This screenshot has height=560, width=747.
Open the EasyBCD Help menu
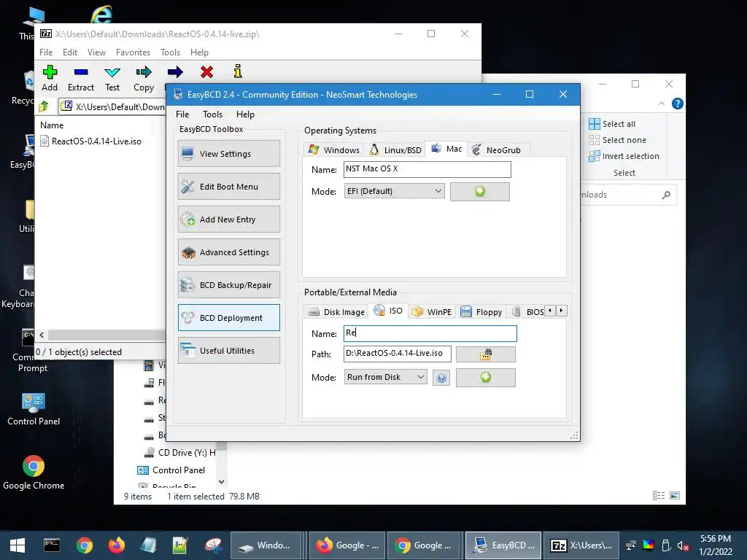point(245,114)
